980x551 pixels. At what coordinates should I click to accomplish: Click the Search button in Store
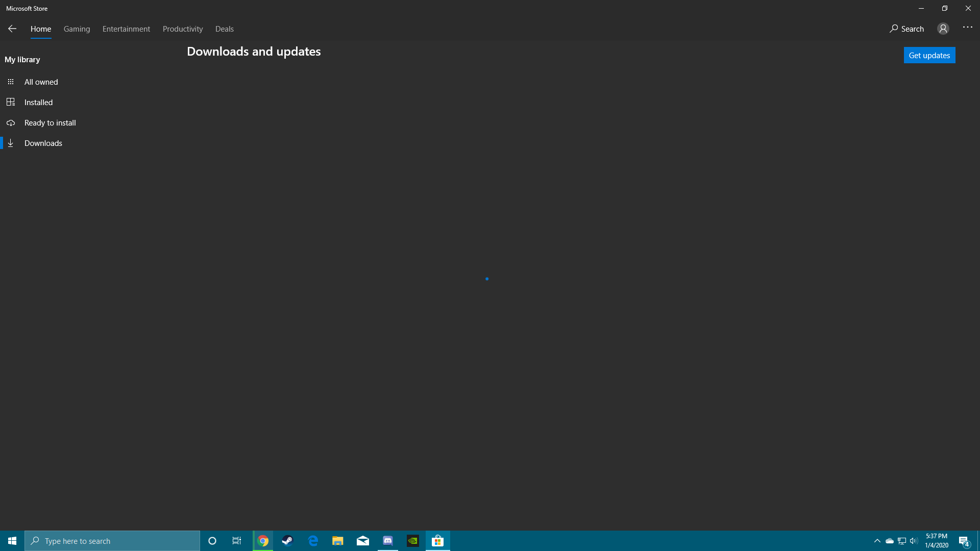[906, 29]
